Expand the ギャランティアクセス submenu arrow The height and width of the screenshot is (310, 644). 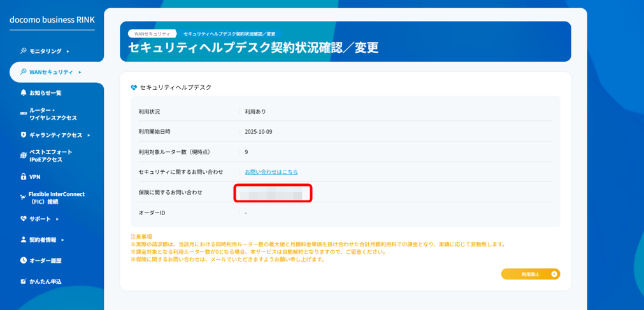pos(89,135)
